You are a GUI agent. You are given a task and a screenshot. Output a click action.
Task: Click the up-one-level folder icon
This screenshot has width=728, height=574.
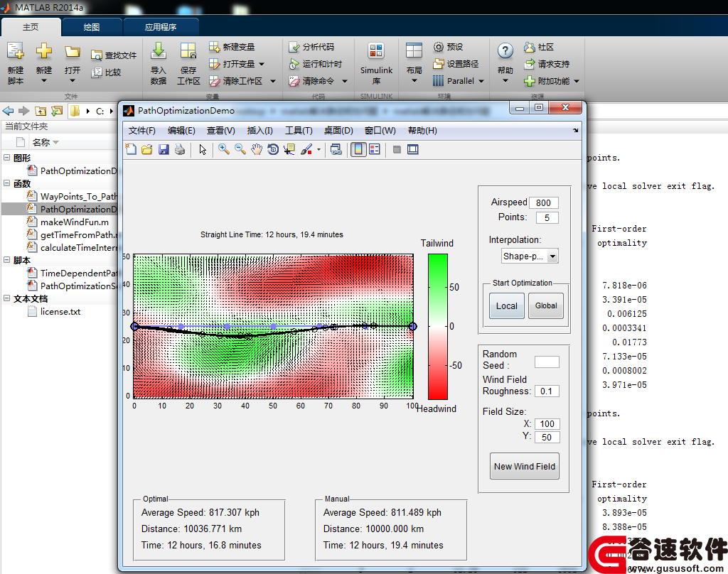pos(41,111)
